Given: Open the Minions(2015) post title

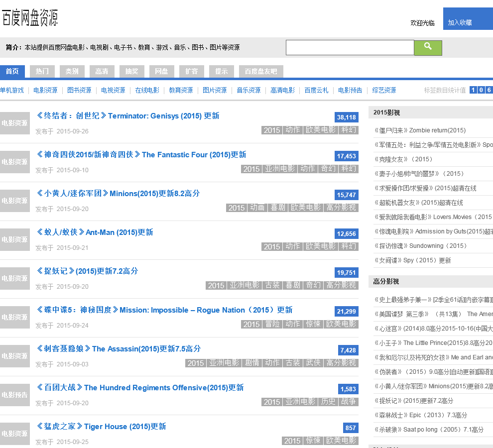Looking at the screenshot, I should pos(118,193).
